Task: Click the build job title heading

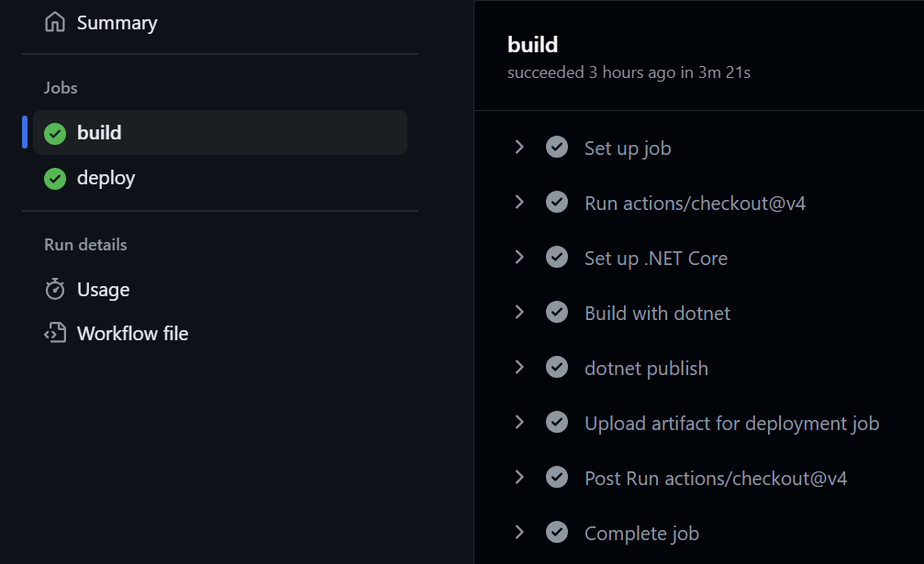Action: tap(532, 44)
